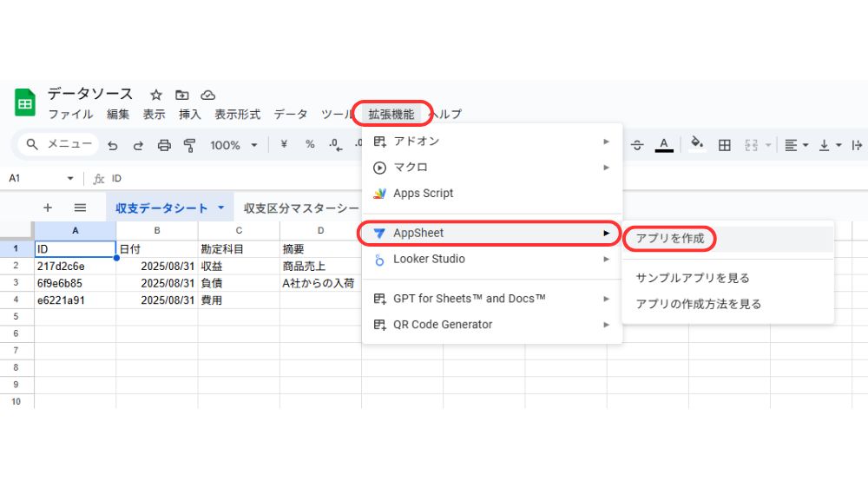Click the undo arrow in toolbar
This screenshot has height=488, width=868.
click(x=113, y=145)
